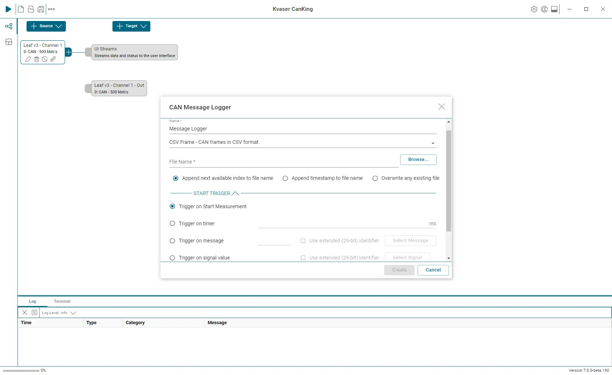Image resolution: width=612 pixels, height=375 pixels.
Task: Open the CSV Frame format dropdown
Action: click(x=302, y=142)
